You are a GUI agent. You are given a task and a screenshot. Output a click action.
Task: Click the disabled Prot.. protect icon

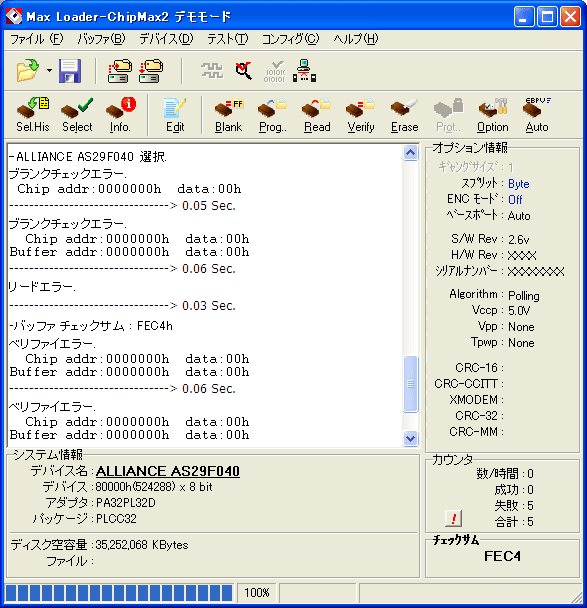tap(449, 115)
